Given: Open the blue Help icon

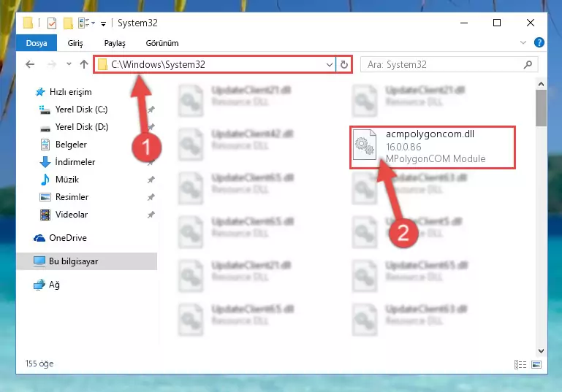Looking at the screenshot, I should click(x=539, y=42).
